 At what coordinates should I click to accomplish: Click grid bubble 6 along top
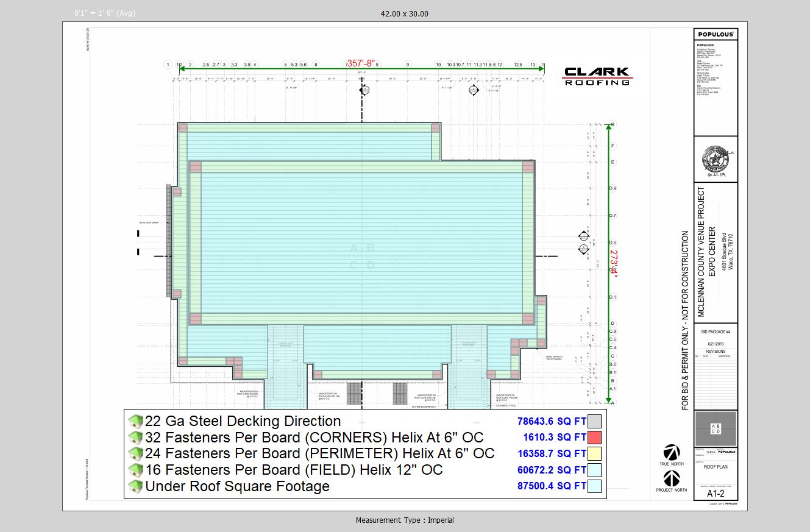316,64
